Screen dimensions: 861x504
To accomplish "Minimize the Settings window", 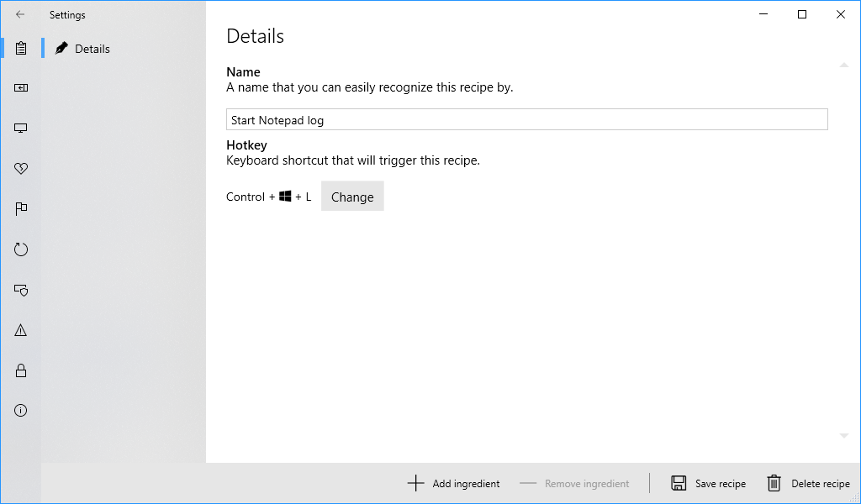I will pos(763,14).
